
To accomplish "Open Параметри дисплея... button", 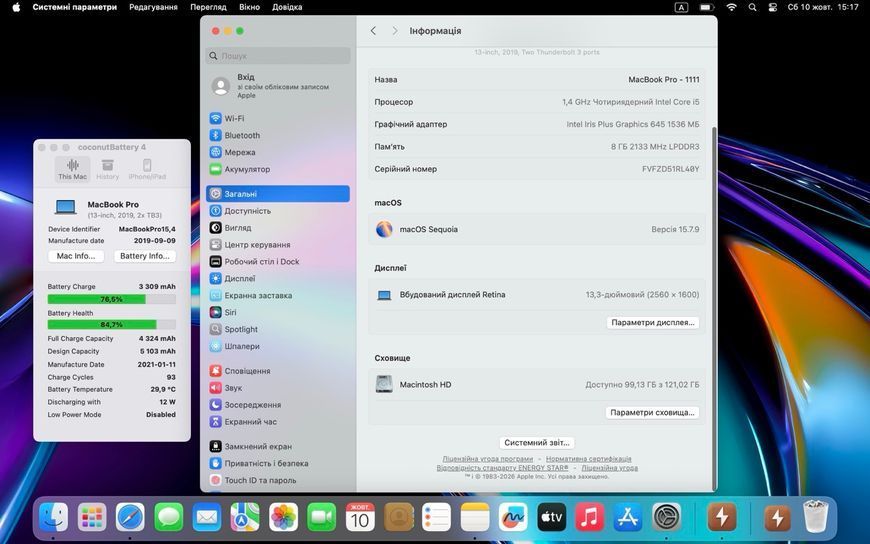I will [652, 323].
